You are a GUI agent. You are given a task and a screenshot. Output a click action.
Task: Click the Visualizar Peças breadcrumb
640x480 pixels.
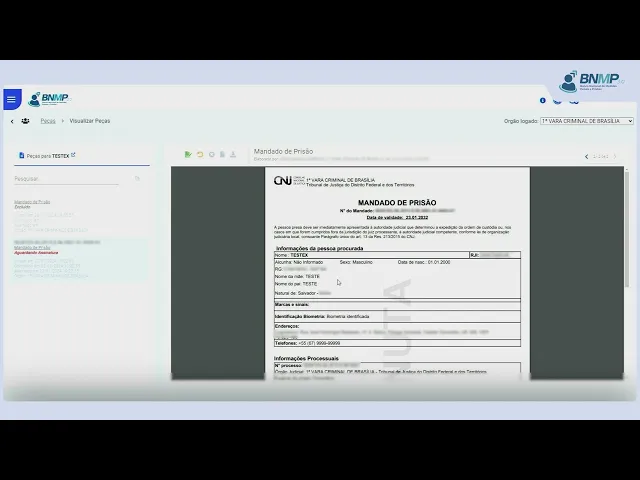coord(90,121)
